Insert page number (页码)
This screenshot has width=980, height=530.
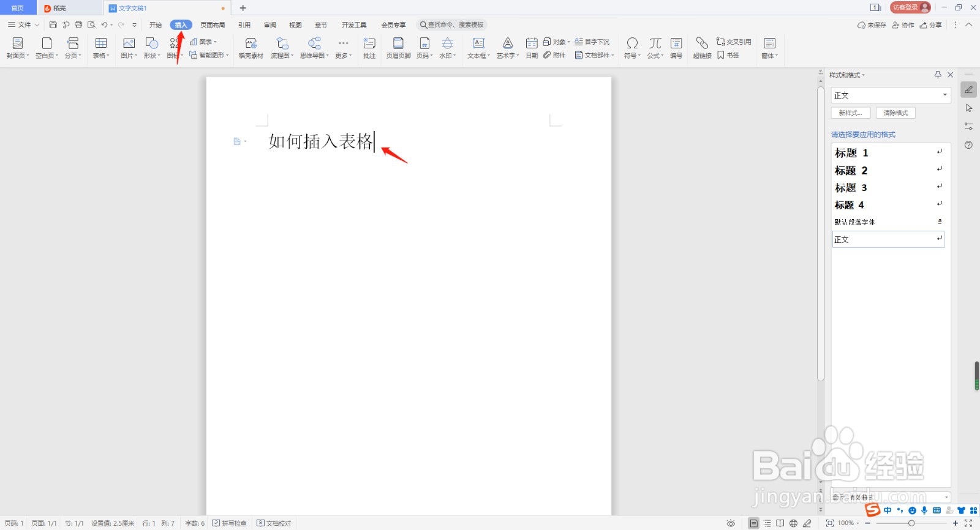(x=424, y=48)
